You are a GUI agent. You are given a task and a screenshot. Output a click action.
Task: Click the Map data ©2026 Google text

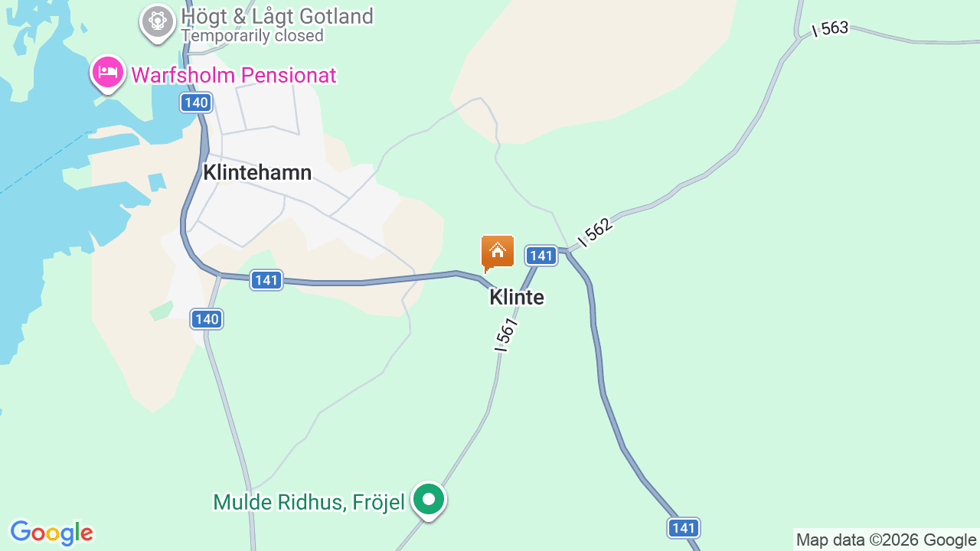887,540
